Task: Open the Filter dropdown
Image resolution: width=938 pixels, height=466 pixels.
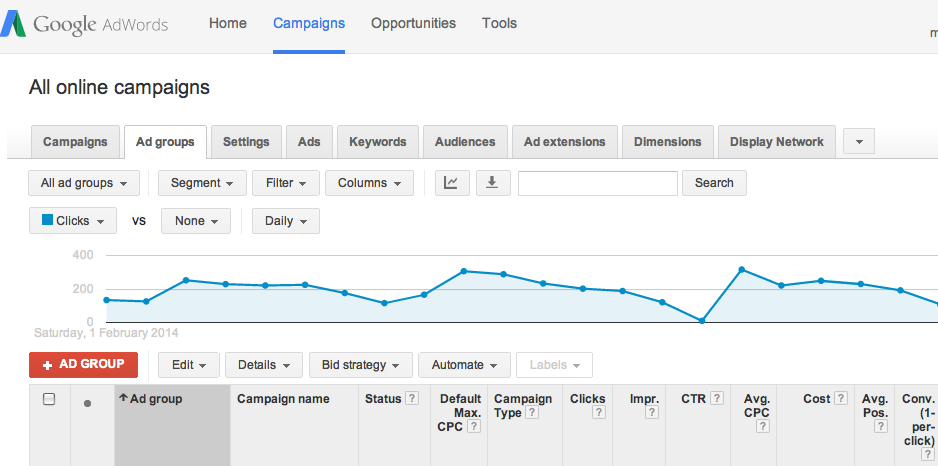Action: [286, 183]
